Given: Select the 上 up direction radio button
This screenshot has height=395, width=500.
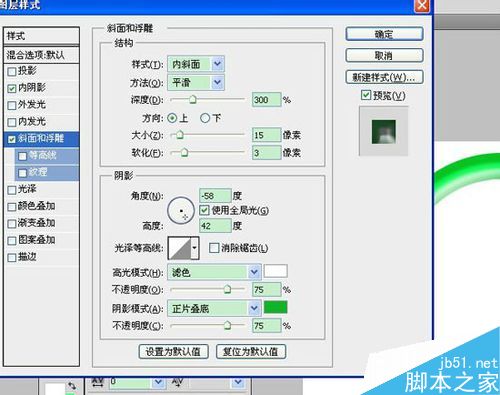Looking at the screenshot, I should coord(172,118).
